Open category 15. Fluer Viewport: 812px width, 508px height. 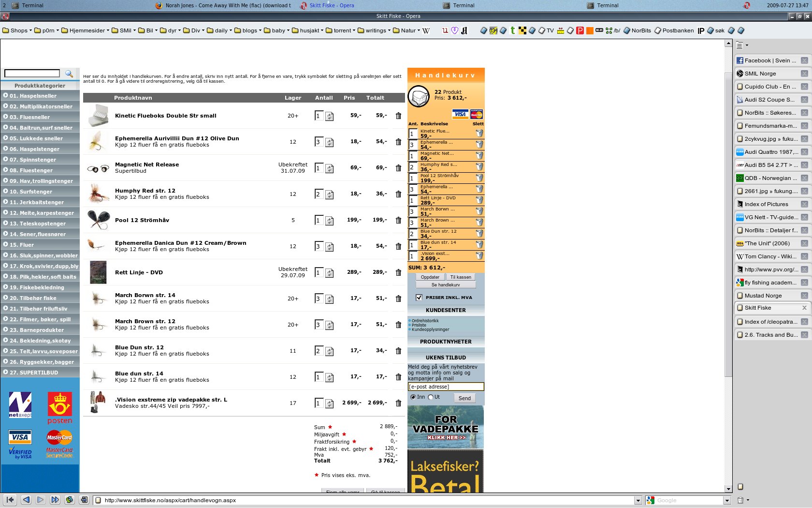[x=40, y=245]
